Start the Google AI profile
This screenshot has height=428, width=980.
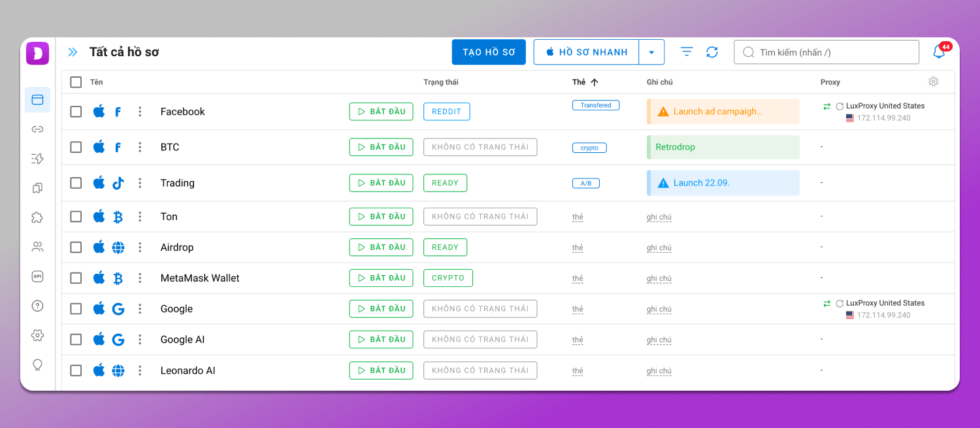[x=381, y=340]
